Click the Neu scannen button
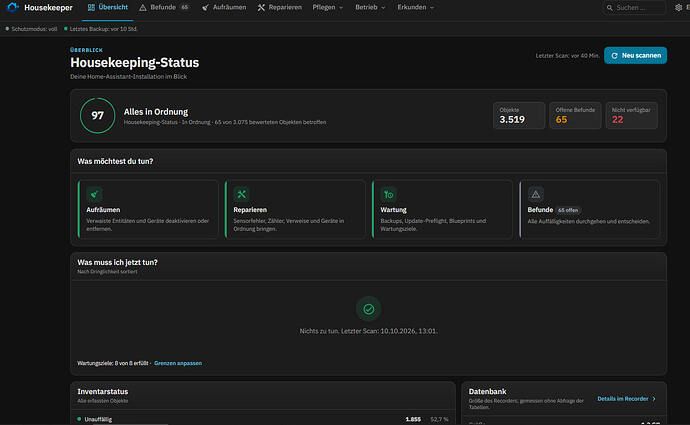690x425 pixels. click(x=635, y=55)
